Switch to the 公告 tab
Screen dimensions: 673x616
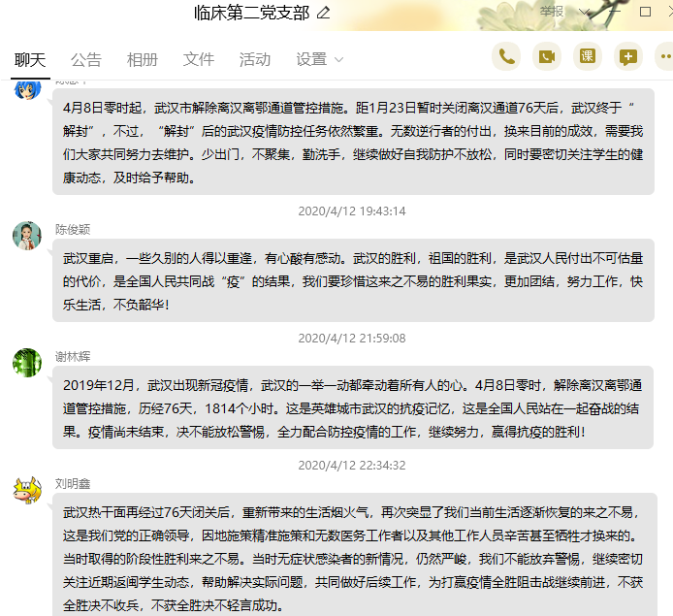pyautogui.click(x=86, y=59)
